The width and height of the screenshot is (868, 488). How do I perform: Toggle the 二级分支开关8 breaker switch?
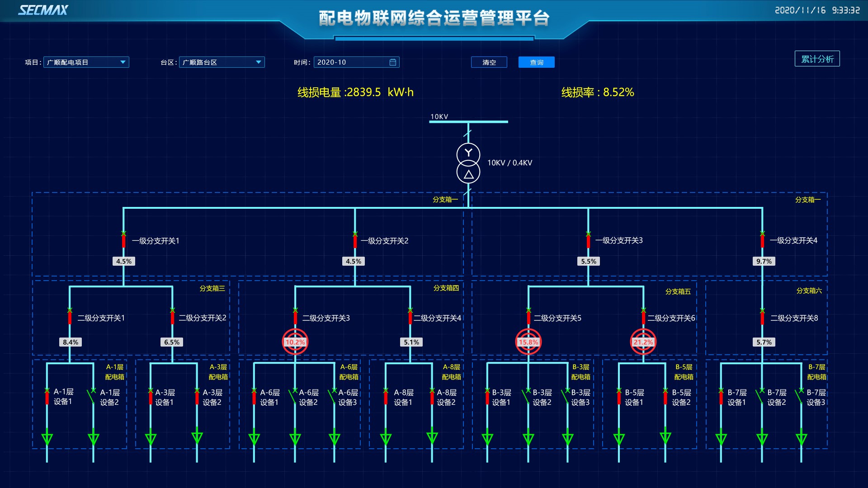762,317
